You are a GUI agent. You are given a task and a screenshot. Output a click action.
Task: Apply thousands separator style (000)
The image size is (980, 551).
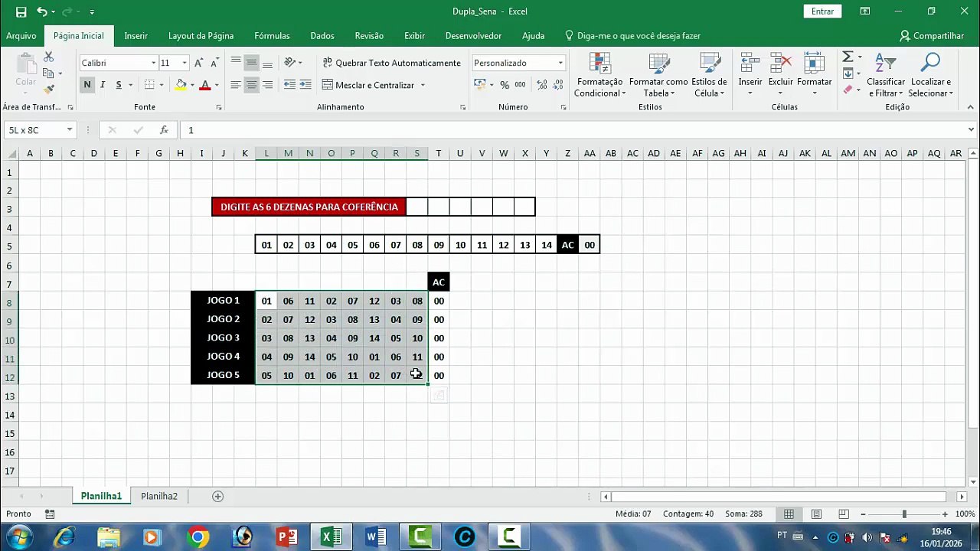(521, 85)
